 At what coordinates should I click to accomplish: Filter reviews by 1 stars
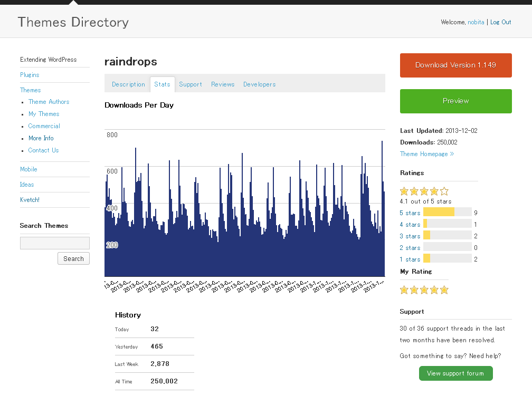(410, 259)
